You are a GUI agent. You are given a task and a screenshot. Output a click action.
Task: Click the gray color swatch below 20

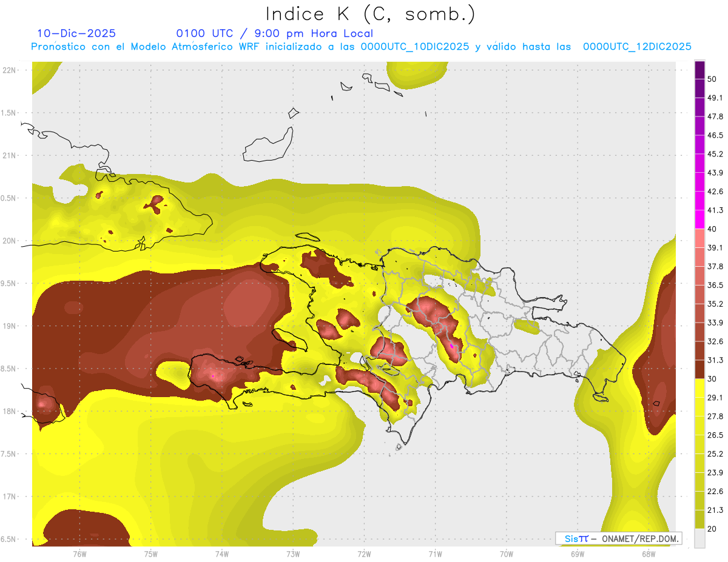[699, 538]
